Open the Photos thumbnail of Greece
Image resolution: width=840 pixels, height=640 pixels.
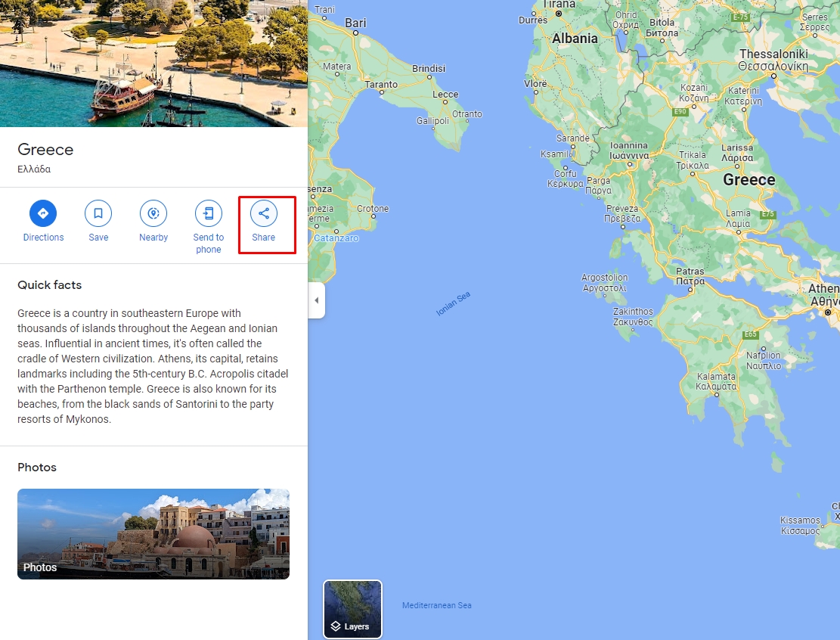pyautogui.click(x=153, y=534)
